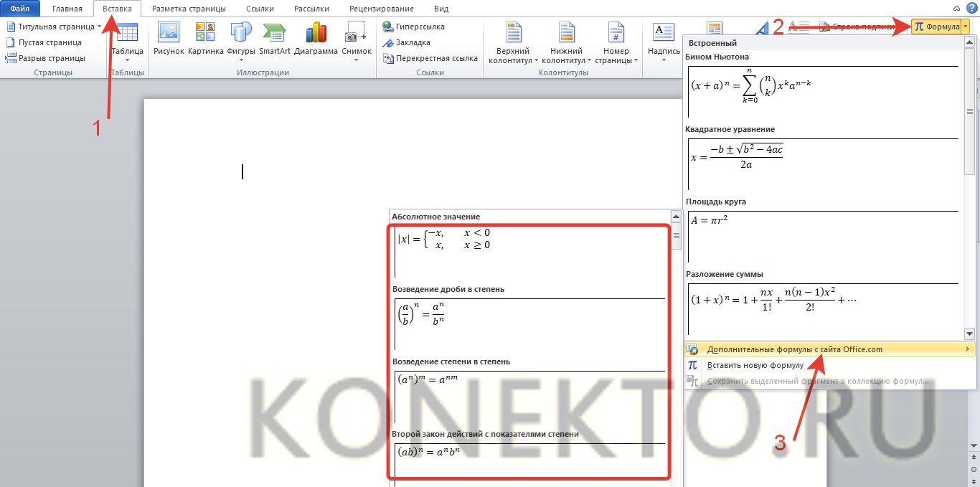980x487 pixels.
Task: Open the help question mark icon
Action: tap(971, 8)
